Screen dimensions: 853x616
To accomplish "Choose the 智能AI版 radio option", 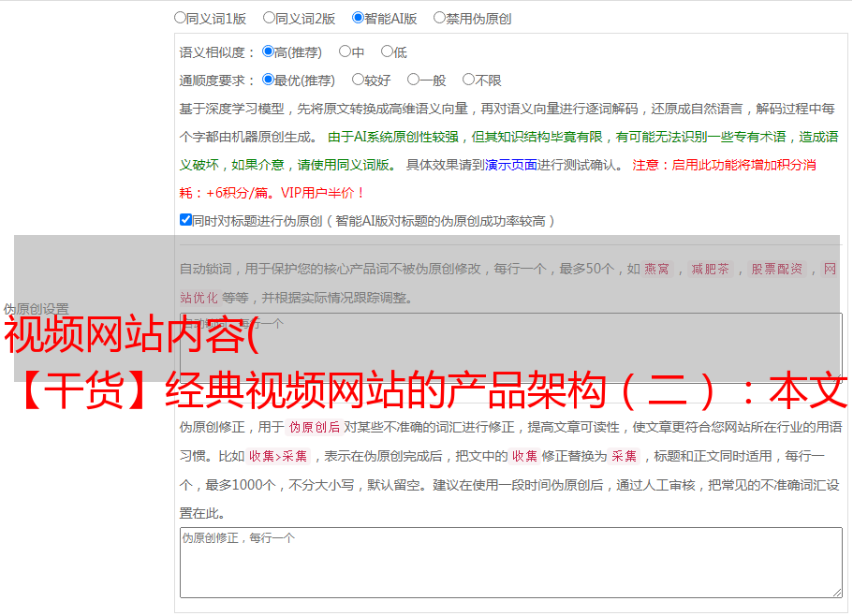I will 358,18.
